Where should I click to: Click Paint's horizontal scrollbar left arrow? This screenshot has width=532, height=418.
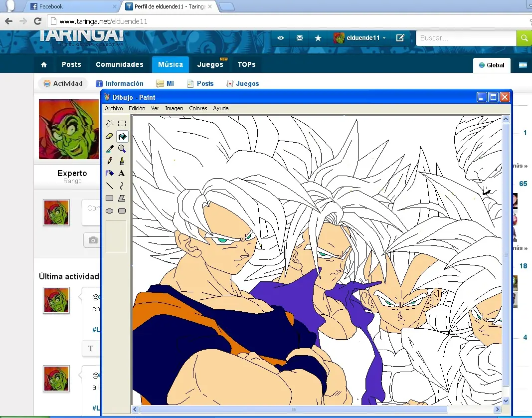(x=135, y=409)
